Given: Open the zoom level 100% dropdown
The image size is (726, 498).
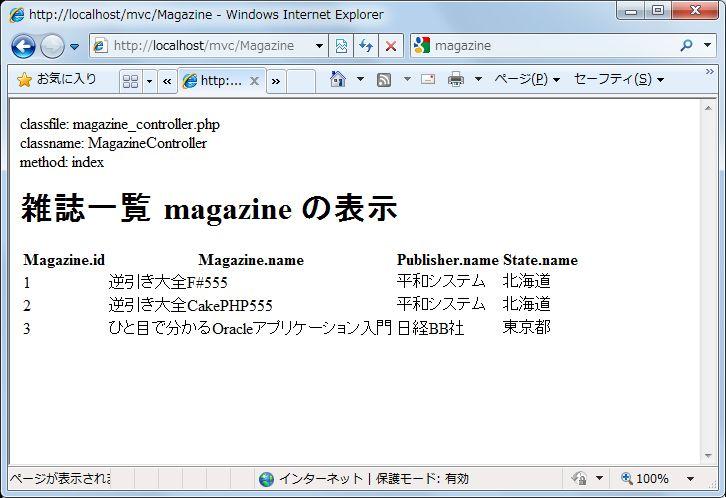Looking at the screenshot, I should (690, 479).
